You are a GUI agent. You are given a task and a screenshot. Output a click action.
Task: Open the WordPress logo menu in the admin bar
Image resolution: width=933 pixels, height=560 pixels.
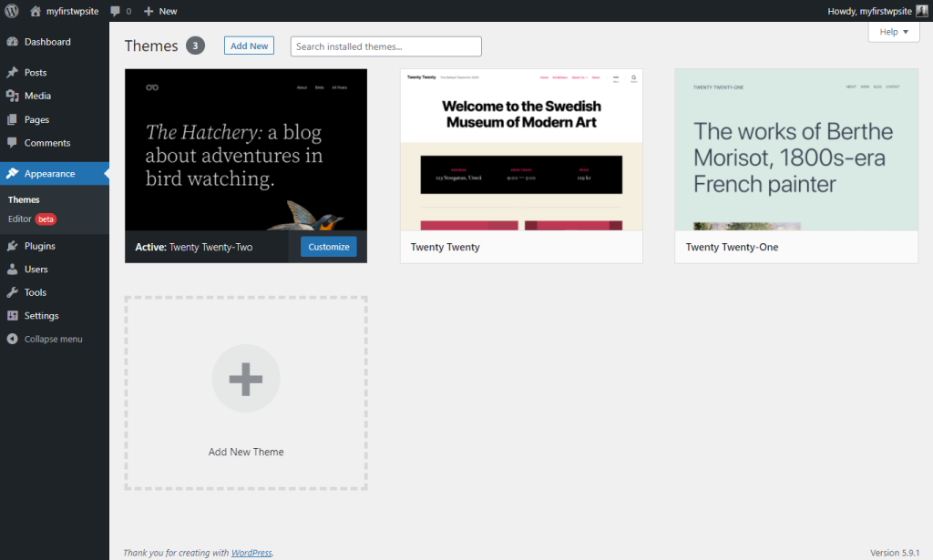pos(11,11)
